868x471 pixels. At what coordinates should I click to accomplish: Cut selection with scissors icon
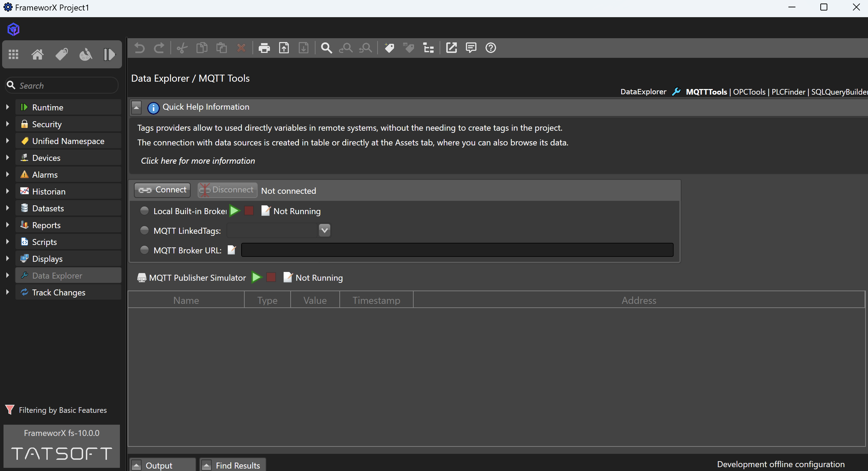point(182,48)
